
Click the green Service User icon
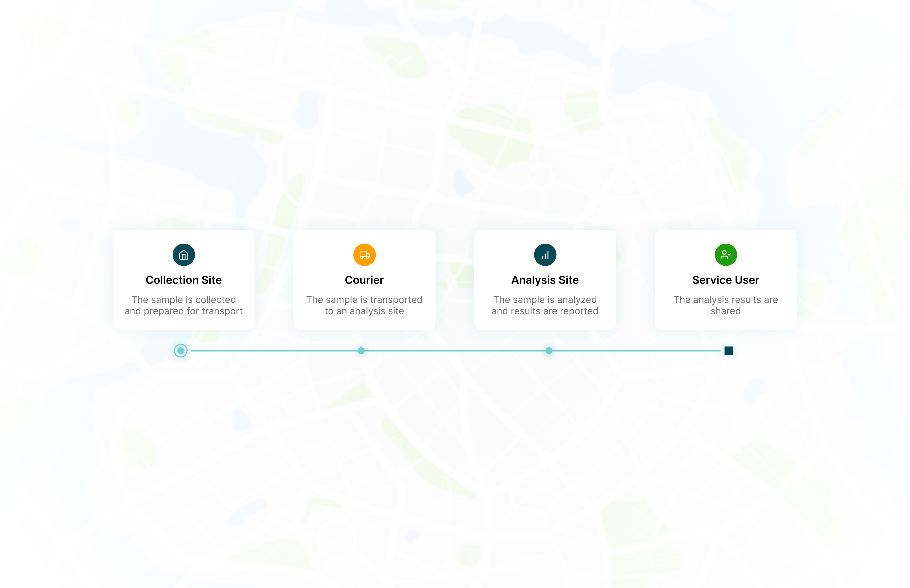pos(726,255)
